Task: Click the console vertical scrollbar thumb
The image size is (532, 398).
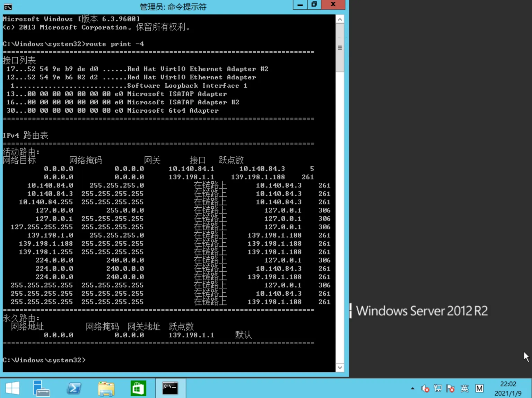Action: [340, 48]
